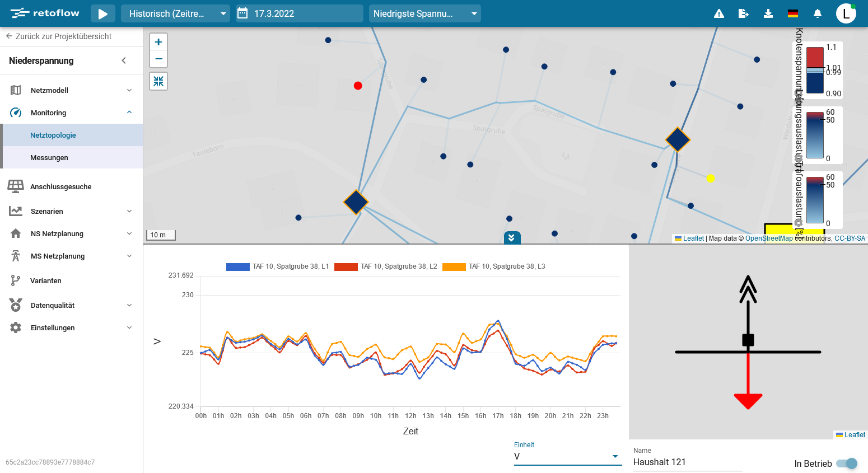Click the left transformer diamond on map

coord(356,202)
